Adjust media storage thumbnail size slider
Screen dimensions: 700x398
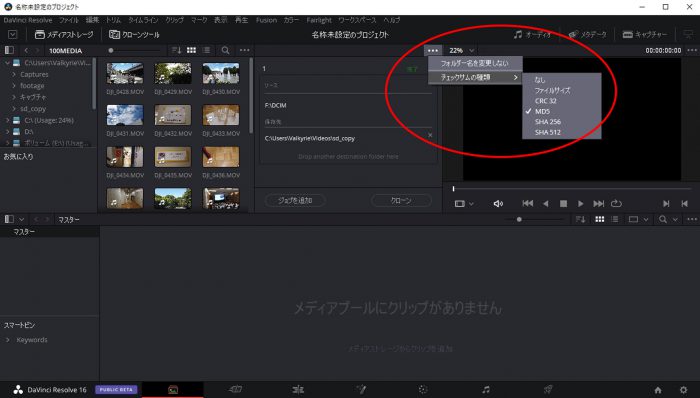(x=111, y=50)
